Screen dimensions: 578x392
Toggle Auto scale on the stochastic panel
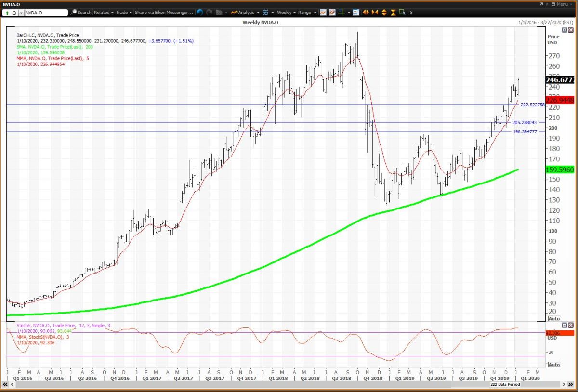pos(554,365)
